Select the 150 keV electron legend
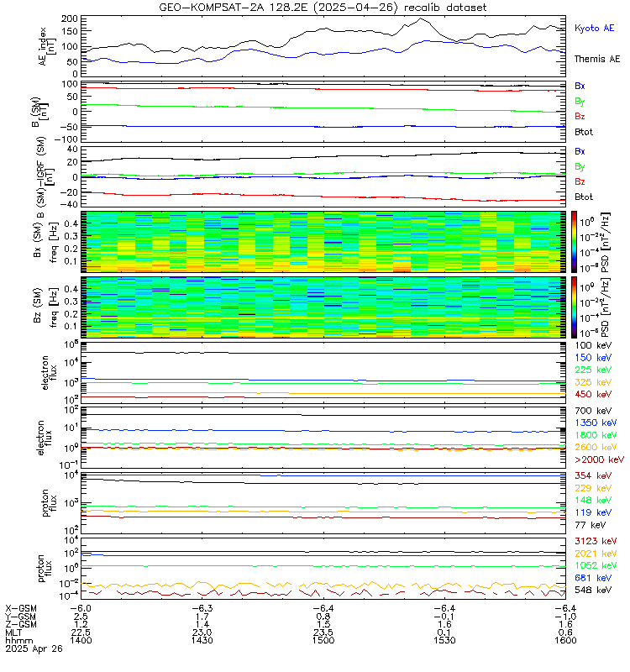 tap(593, 358)
